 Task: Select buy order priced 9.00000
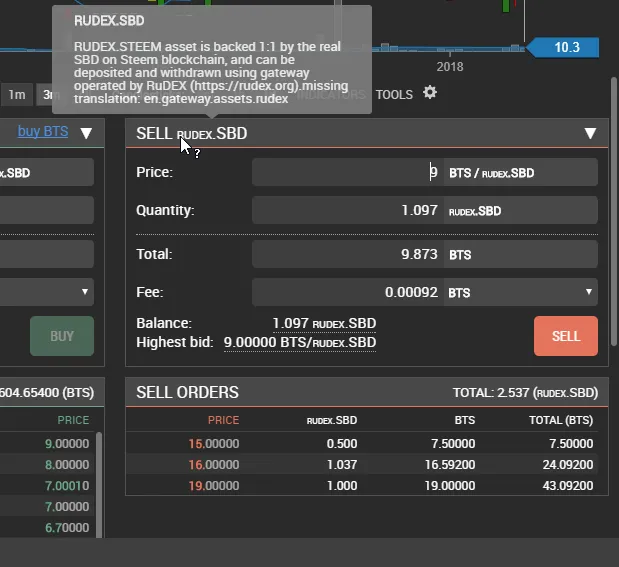(67, 443)
